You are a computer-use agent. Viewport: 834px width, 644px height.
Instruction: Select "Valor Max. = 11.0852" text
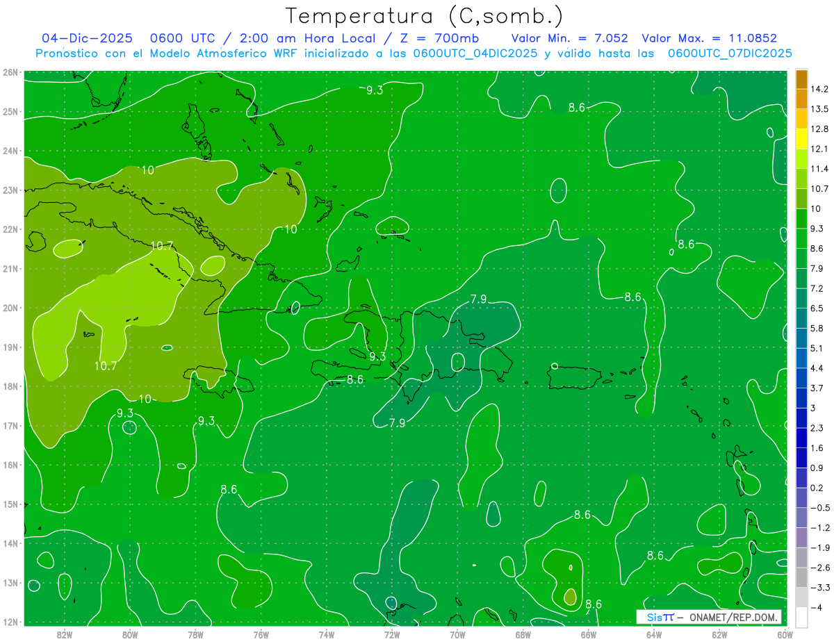[x=710, y=38]
